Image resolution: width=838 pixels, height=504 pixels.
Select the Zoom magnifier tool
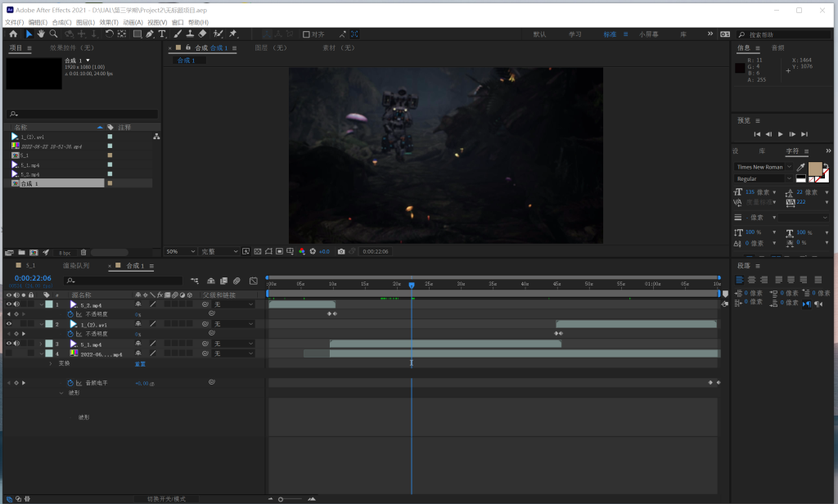(x=53, y=34)
